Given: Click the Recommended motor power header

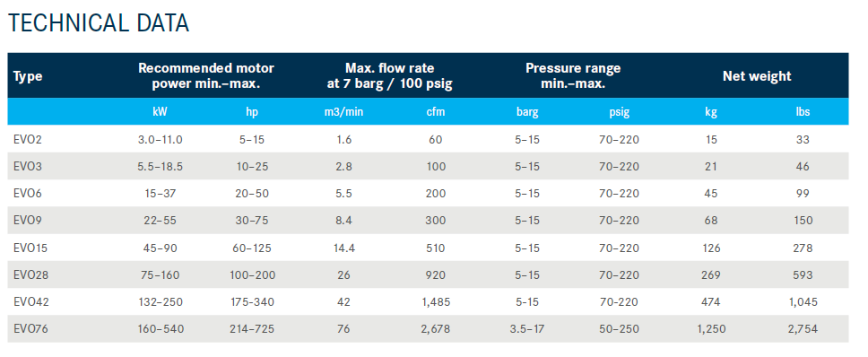Looking at the screenshot, I should [206, 76].
